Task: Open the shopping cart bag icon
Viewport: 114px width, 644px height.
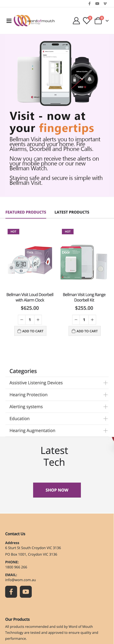Action: 98,21
